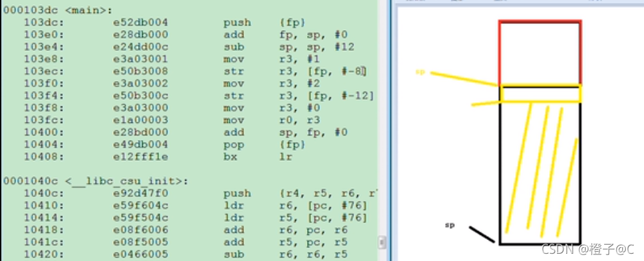Image resolution: width=644 pixels, height=261 pixels.
Task: Click the "000103dc <main>:" function header
Action: tap(58, 10)
